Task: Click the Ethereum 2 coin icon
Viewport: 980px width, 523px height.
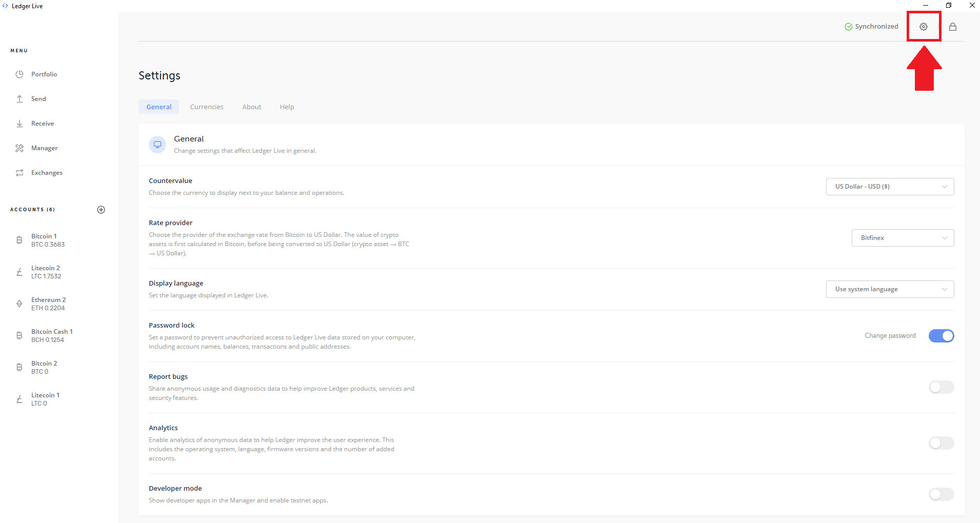Action: click(x=19, y=304)
